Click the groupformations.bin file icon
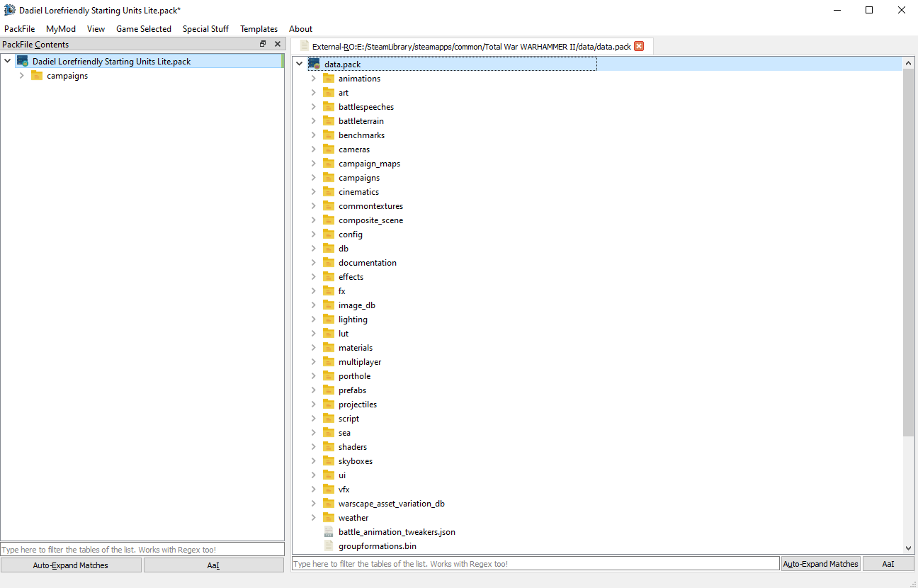 pyautogui.click(x=329, y=546)
